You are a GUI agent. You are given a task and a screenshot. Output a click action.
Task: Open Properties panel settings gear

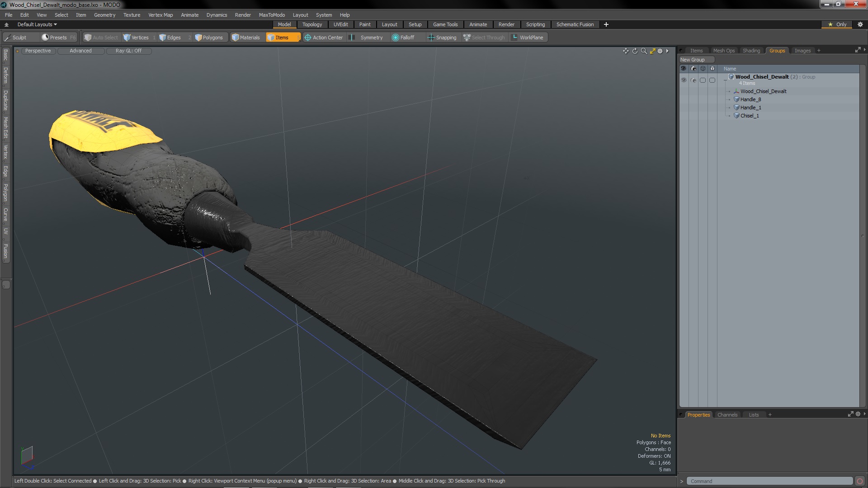tap(858, 414)
